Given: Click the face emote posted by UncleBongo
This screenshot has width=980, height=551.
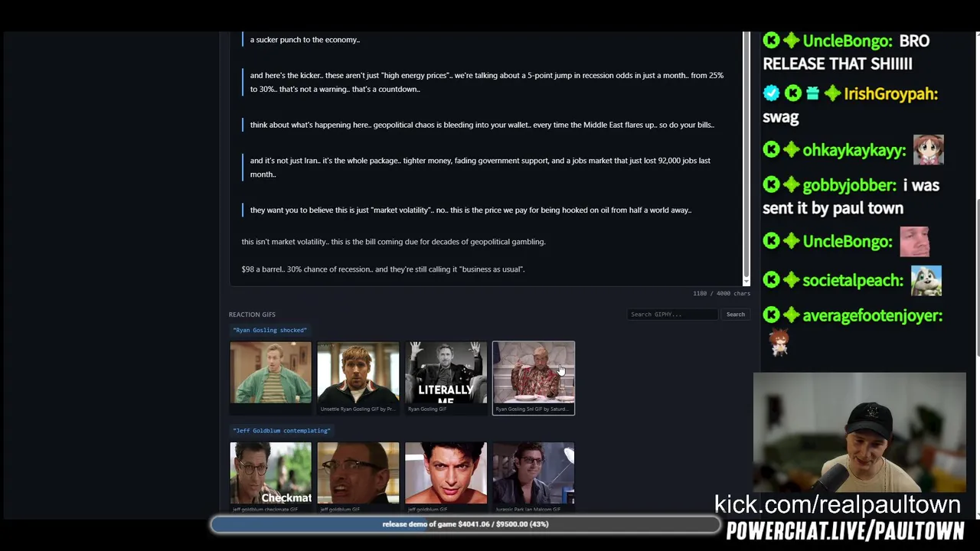Looking at the screenshot, I should pyautogui.click(x=914, y=242).
